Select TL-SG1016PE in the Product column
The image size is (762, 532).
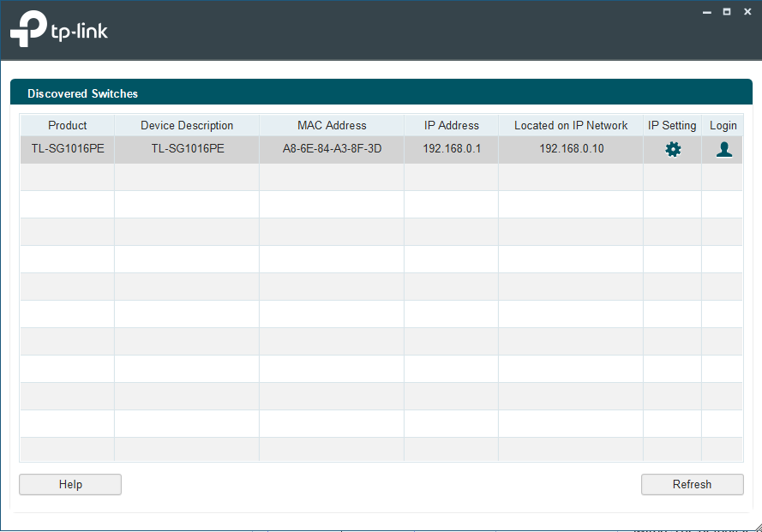68,149
